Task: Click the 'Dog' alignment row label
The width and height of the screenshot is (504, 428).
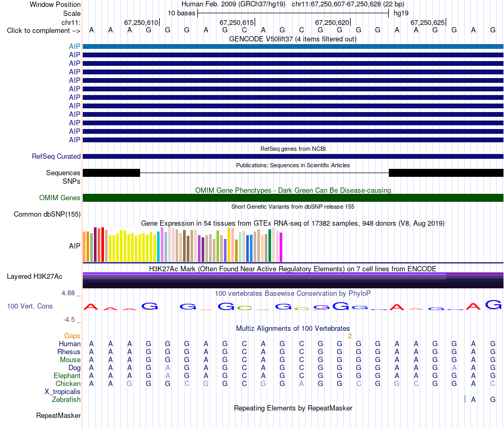Action: coord(74,368)
